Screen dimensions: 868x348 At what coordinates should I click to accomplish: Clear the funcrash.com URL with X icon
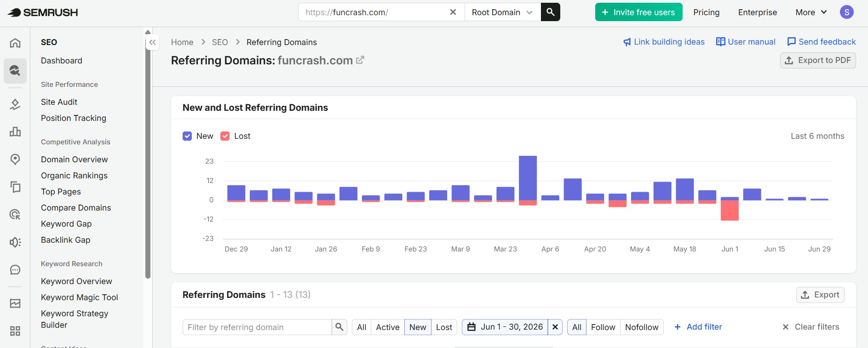[x=453, y=12]
